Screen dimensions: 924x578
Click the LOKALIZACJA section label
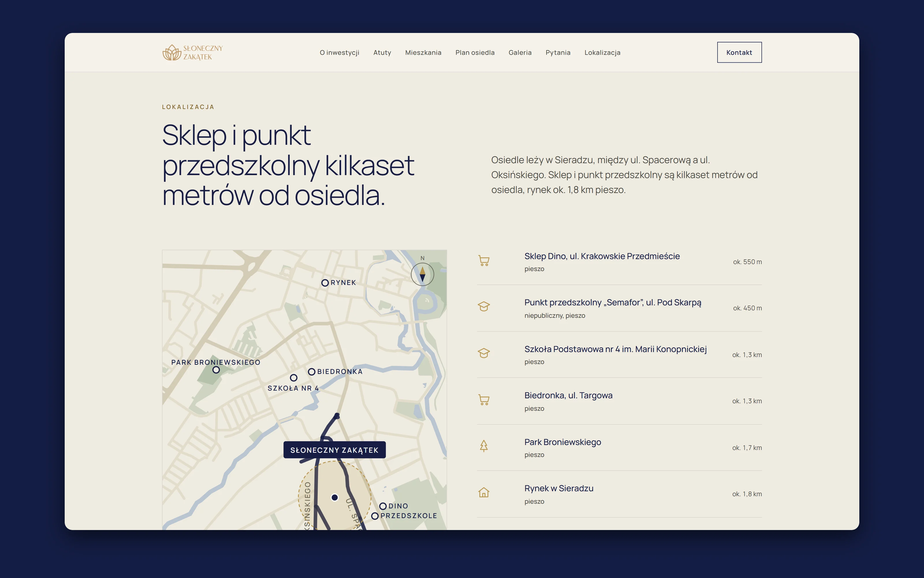point(188,107)
